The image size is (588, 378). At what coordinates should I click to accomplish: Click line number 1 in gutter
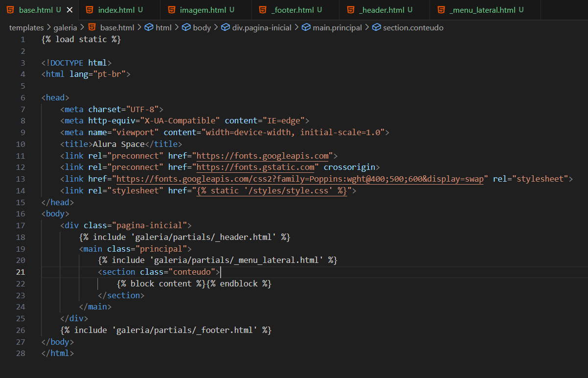coord(23,40)
